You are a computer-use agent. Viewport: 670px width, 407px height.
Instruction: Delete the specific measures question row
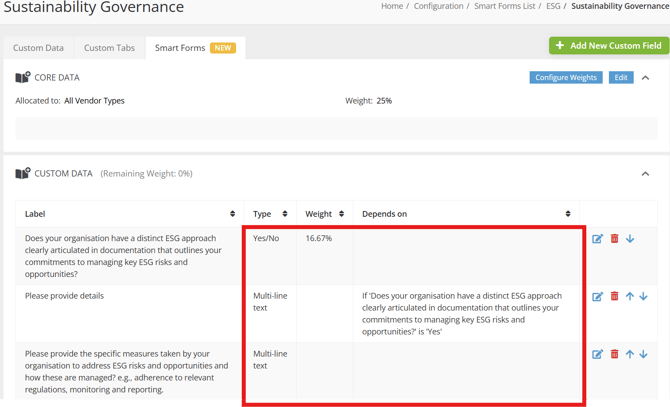click(x=614, y=354)
